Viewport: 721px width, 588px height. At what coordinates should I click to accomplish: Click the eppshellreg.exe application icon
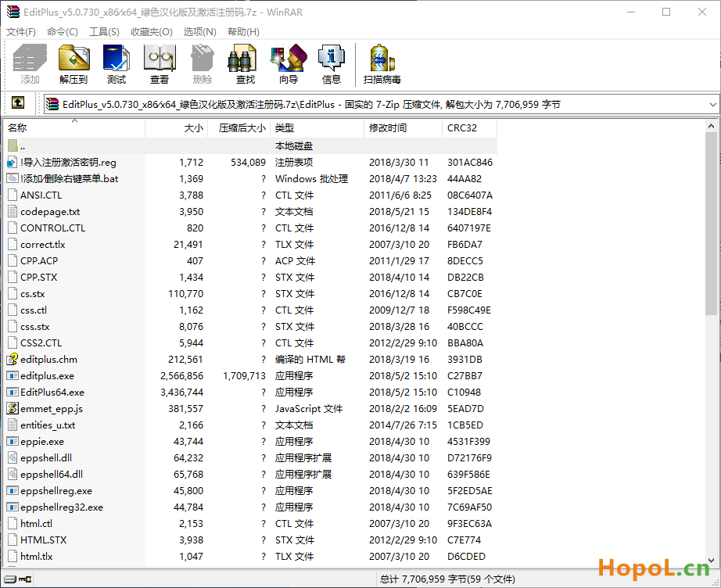click(x=13, y=490)
